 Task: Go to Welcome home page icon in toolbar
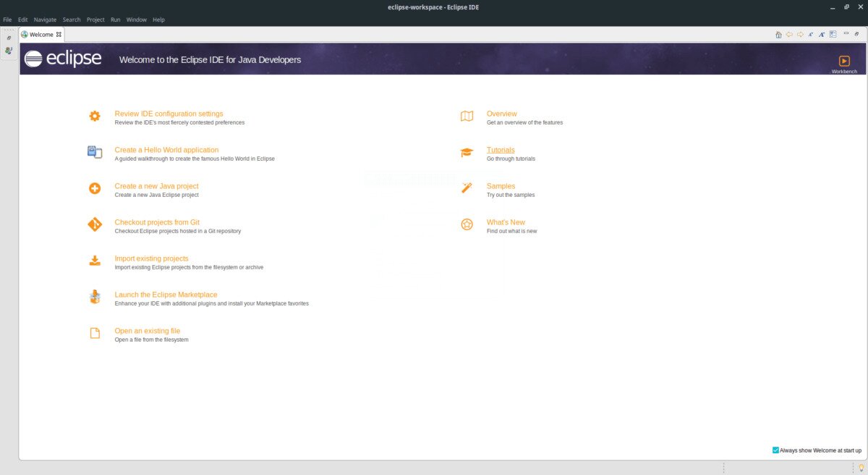pyautogui.click(x=778, y=34)
